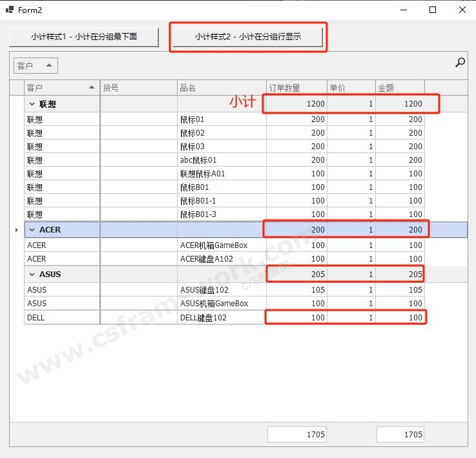Click the row indicator arrow beside ACER
This screenshot has width=476, height=458.
[x=17, y=230]
